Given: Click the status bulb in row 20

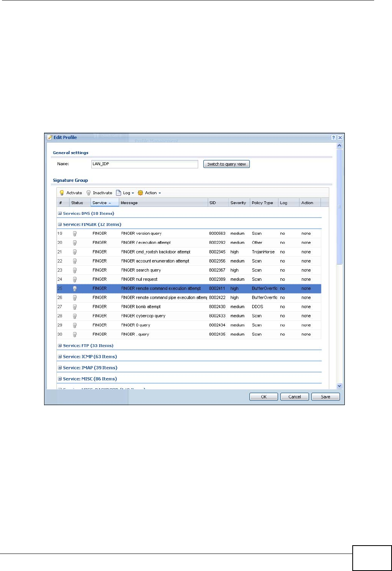Looking at the screenshot, I should [x=75, y=243].
